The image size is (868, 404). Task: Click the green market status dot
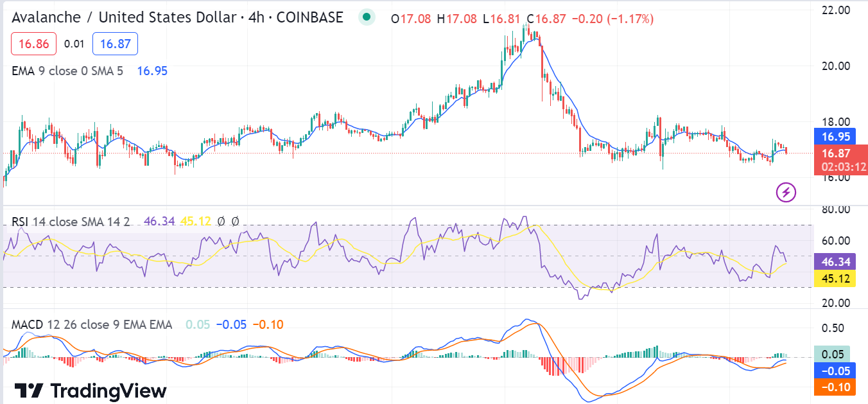point(366,18)
